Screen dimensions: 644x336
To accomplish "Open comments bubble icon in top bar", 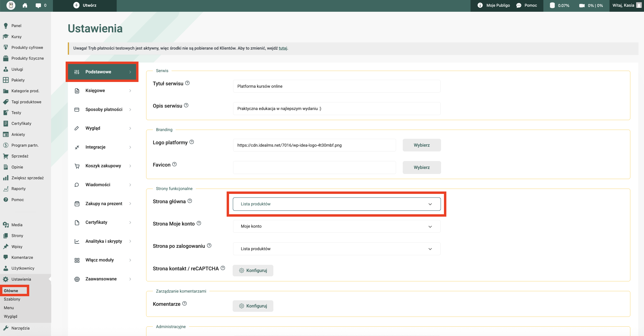I will click(x=38, y=6).
